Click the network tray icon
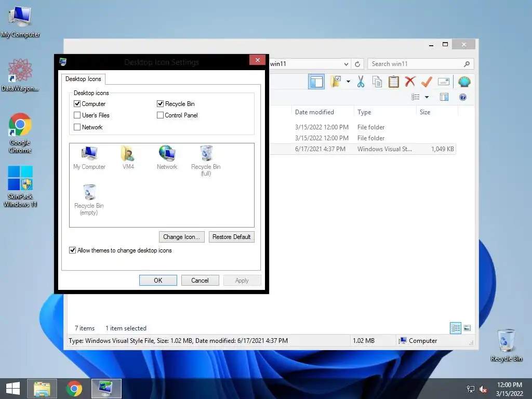 [x=471, y=389]
